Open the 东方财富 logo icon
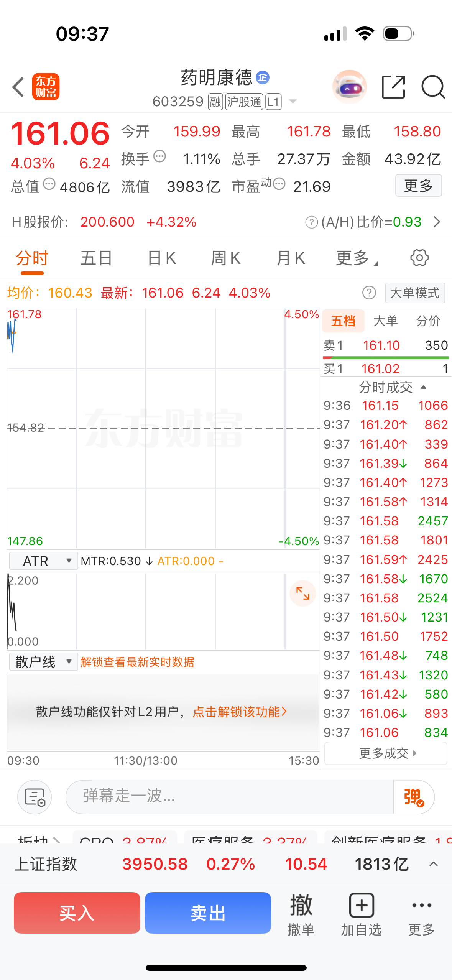 [46, 87]
